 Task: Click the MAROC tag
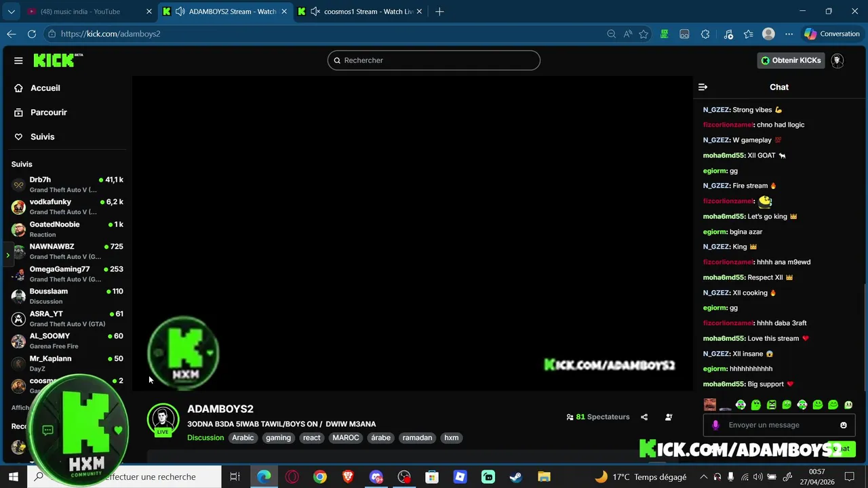point(346,438)
